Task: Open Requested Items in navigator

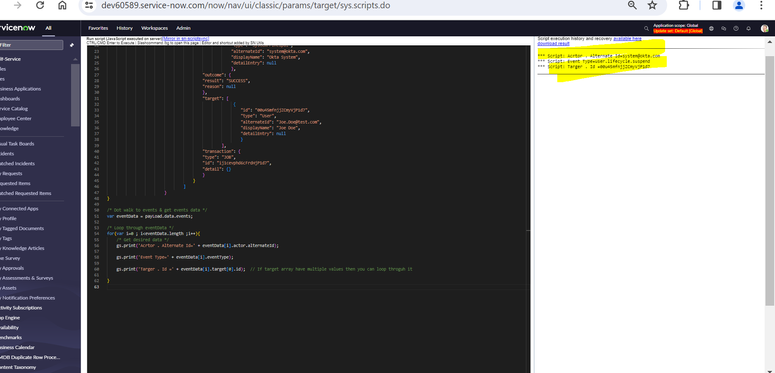Action: [15, 183]
